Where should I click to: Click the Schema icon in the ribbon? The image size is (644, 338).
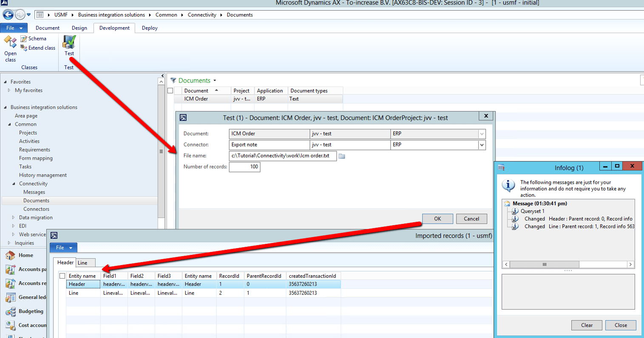pyautogui.click(x=24, y=39)
